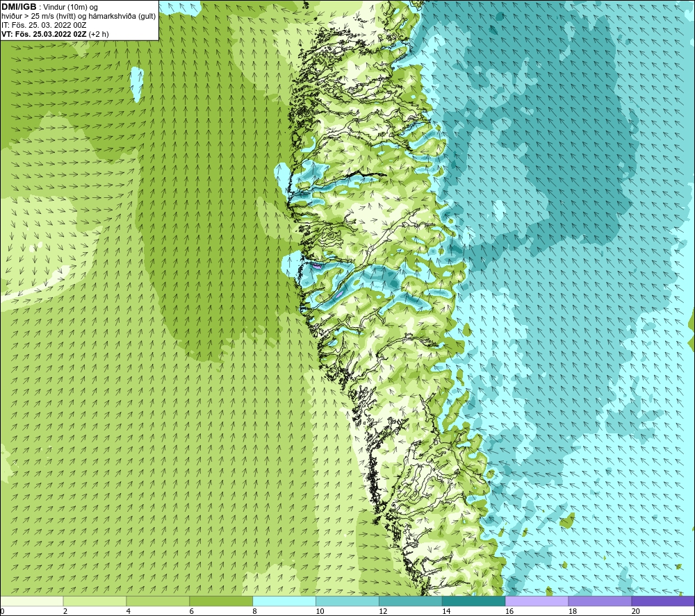Click the scale label '14'
This screenshot has height=616, width=695.
[446, 611]
